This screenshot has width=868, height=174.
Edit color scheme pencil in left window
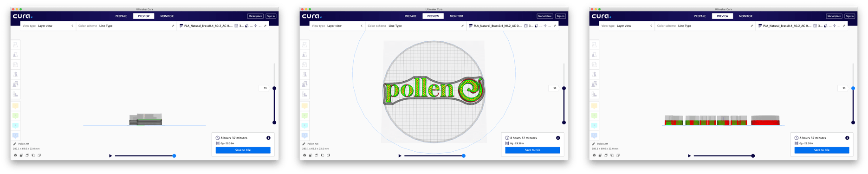click(x=173, y=26)
